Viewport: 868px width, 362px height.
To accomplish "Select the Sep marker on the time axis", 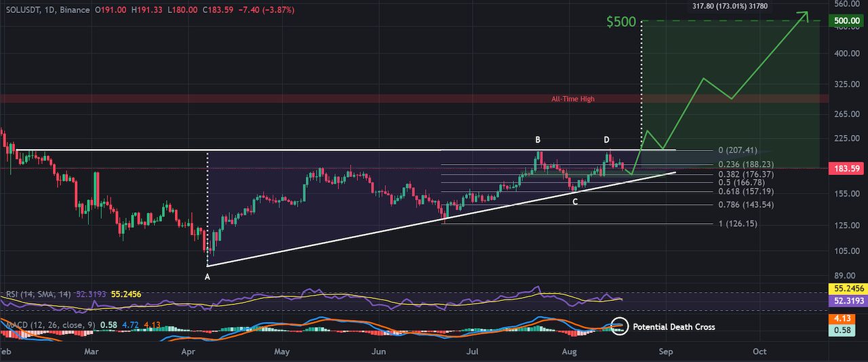I will 666,353.
